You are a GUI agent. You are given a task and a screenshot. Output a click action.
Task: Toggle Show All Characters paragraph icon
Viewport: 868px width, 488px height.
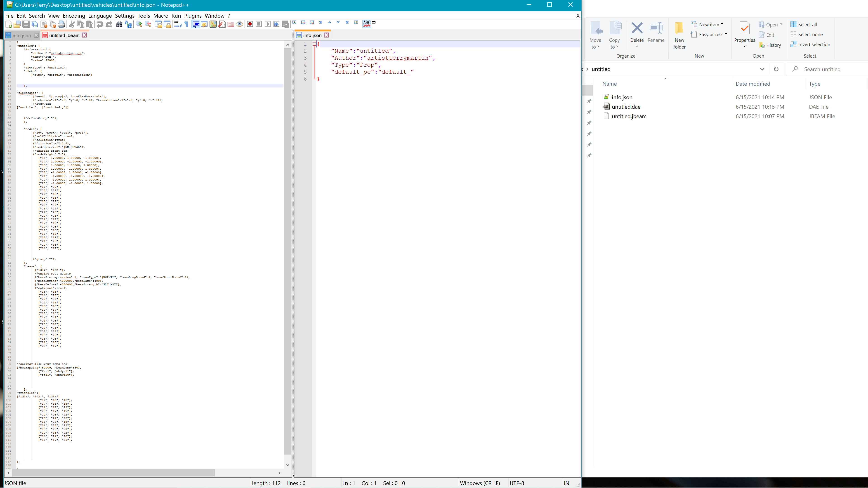point(186,24)
